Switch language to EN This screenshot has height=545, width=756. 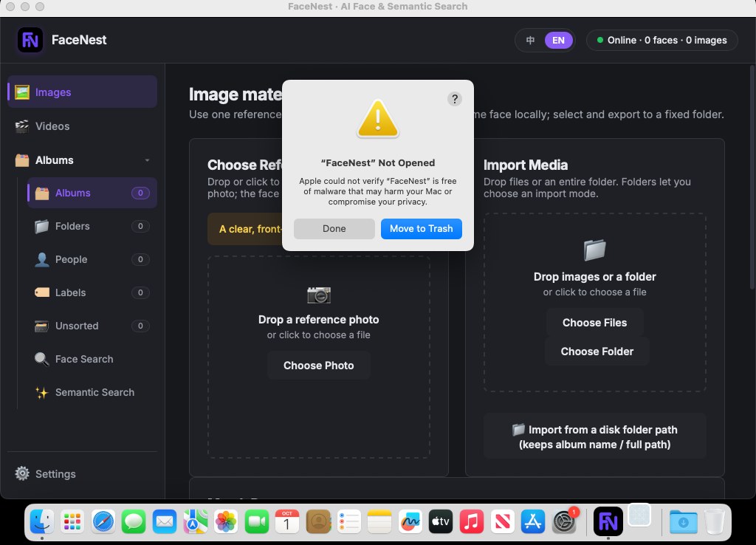point(558,40)
